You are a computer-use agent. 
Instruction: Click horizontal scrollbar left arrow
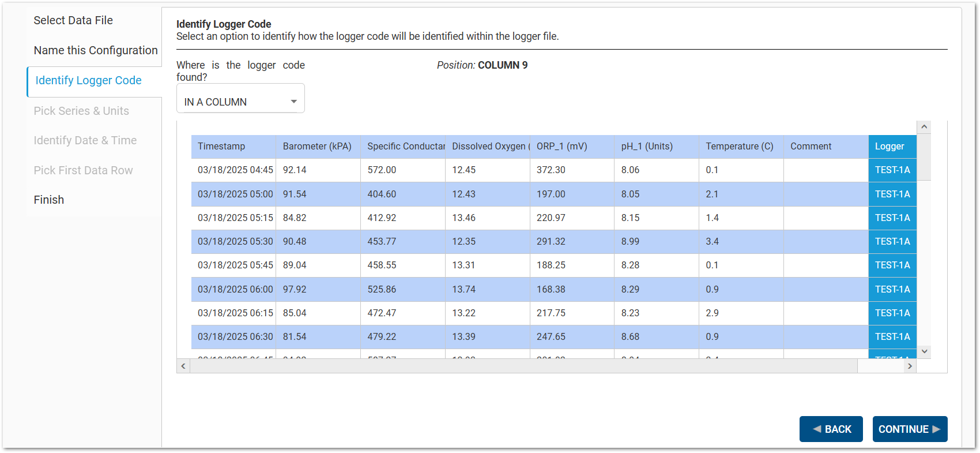click(183, 366)
